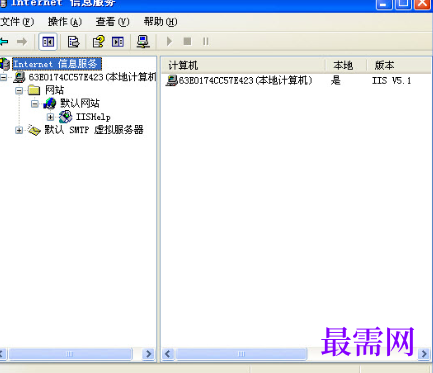Image resolution: width=433 pixels, height=373 pixels.
Task: Click the connect to computer toolbar icon
Action: click(143, 42)
